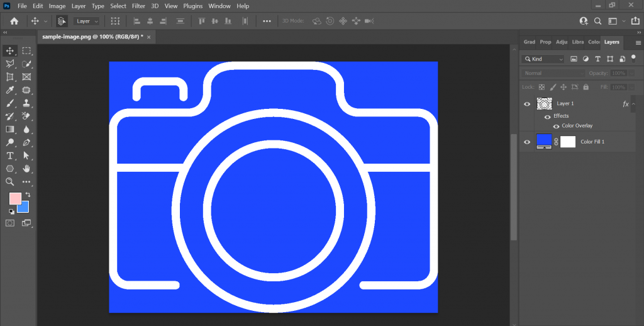This screenshot has height=326, width=644.
Task: Toggle the layer filtering switch
Action: (633, 58)
